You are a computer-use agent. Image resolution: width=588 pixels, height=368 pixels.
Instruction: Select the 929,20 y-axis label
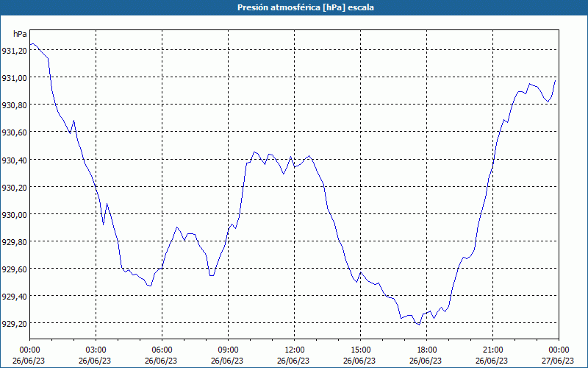click(x=14, y=324)
